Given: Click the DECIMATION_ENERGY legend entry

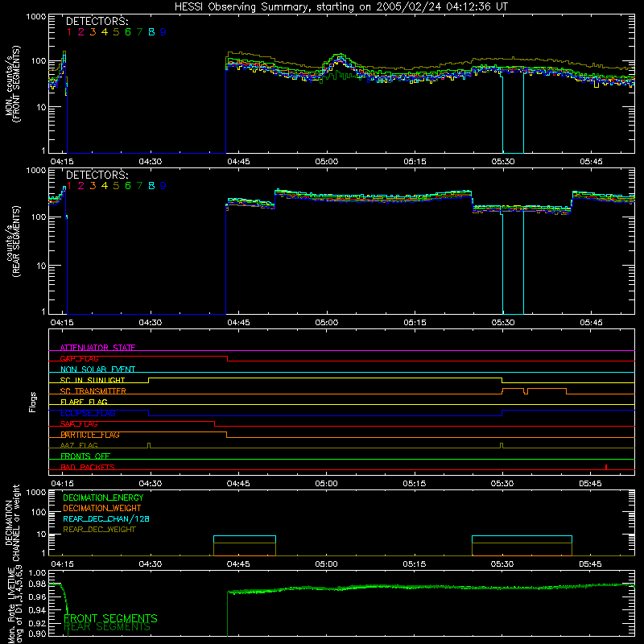Looking at the screenshot, I should point(103,497).
